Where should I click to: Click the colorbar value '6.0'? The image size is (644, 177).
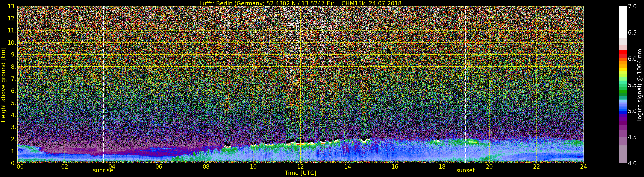point(632,59)
